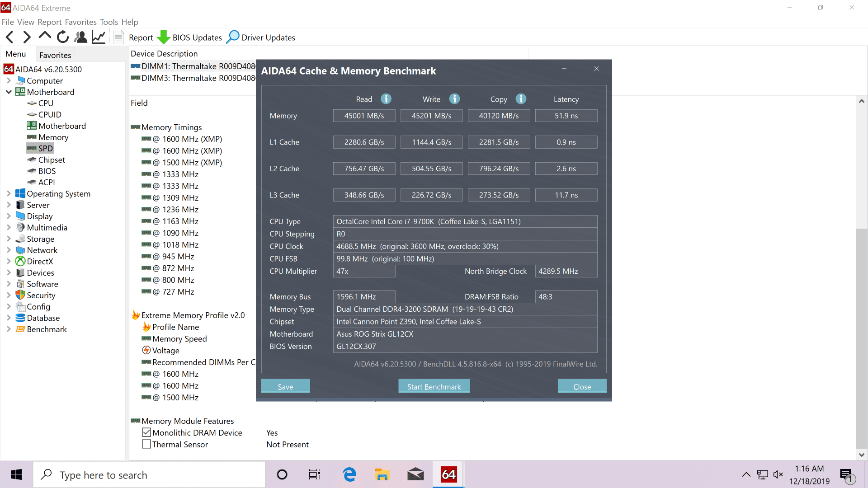This screenshot has width=868, height=488.
Task: Expand the Storage tree node
Action: [9, 239]
